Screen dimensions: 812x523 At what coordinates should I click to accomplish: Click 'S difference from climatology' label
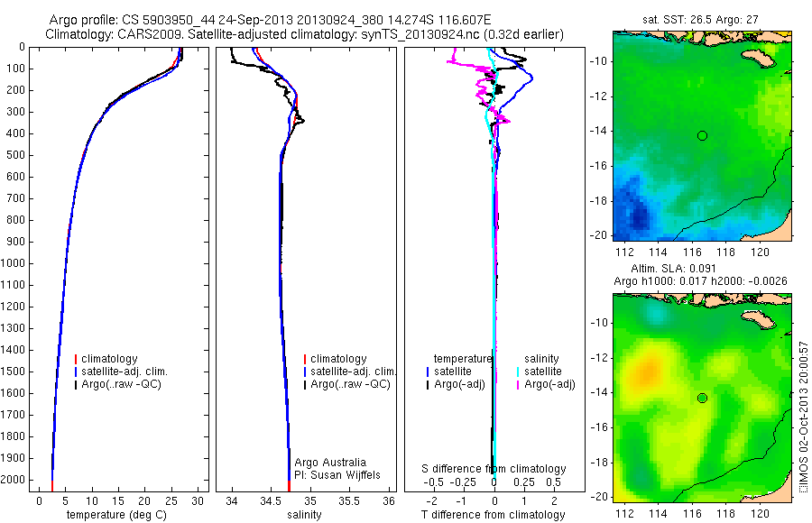pos(494,469)
